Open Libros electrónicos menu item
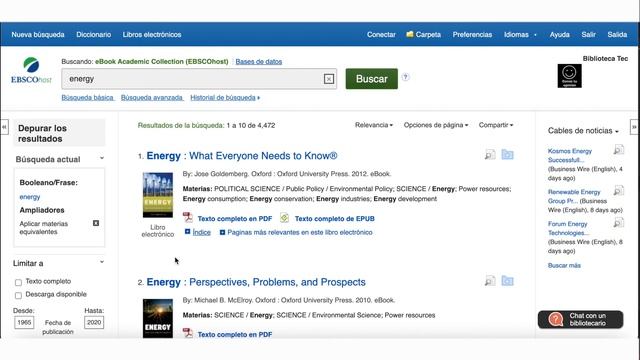The height and width of the screenshot is (360, 640). pos(152,35)
